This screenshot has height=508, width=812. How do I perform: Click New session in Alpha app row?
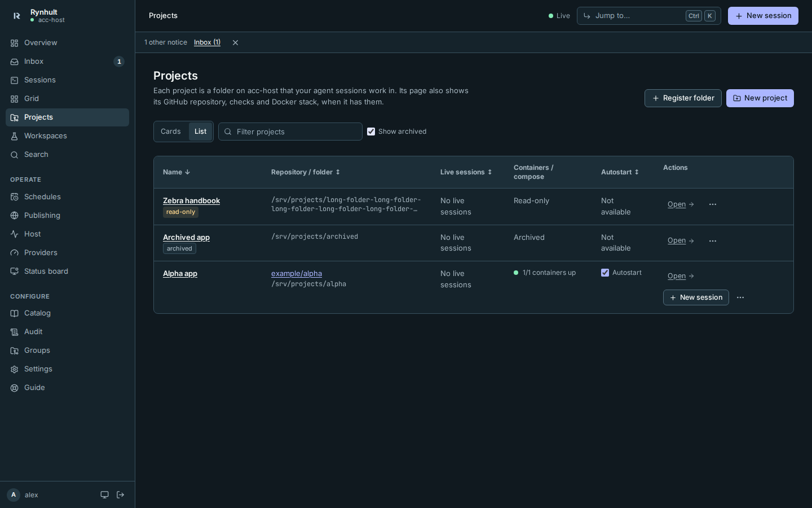696,297
